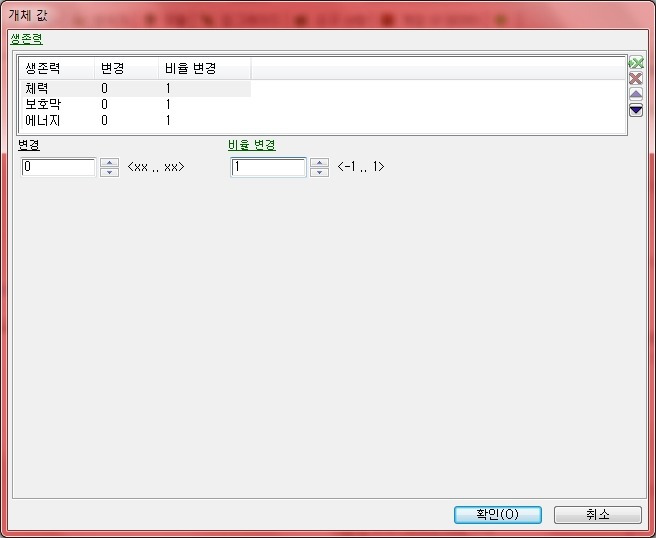Screen dimensions: 656x538
Task: Click the 비율 변경 input field
Action: [x=268, y=167]
